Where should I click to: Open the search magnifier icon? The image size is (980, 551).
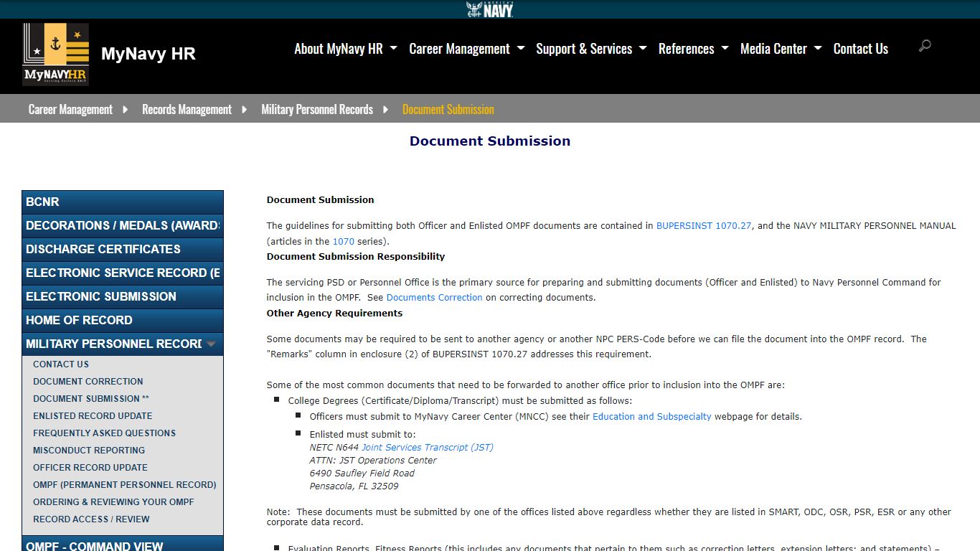coord(925,46)
